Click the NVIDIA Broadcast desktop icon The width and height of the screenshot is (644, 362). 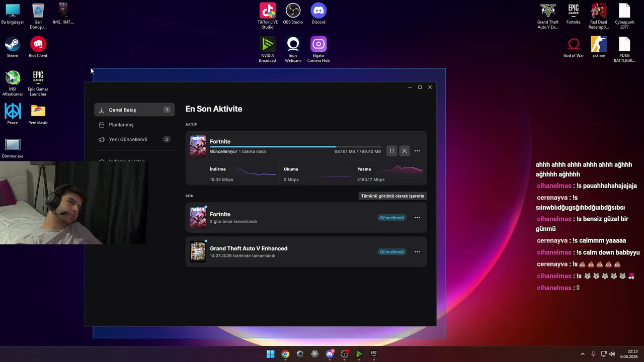(x=268, y=50)
